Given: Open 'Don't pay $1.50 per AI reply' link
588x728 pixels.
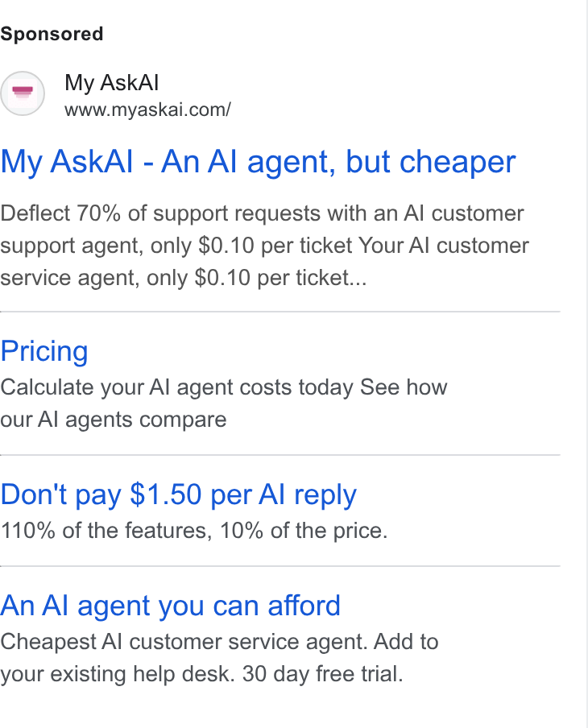Looking at the screenshot, I should coord(178,494).
